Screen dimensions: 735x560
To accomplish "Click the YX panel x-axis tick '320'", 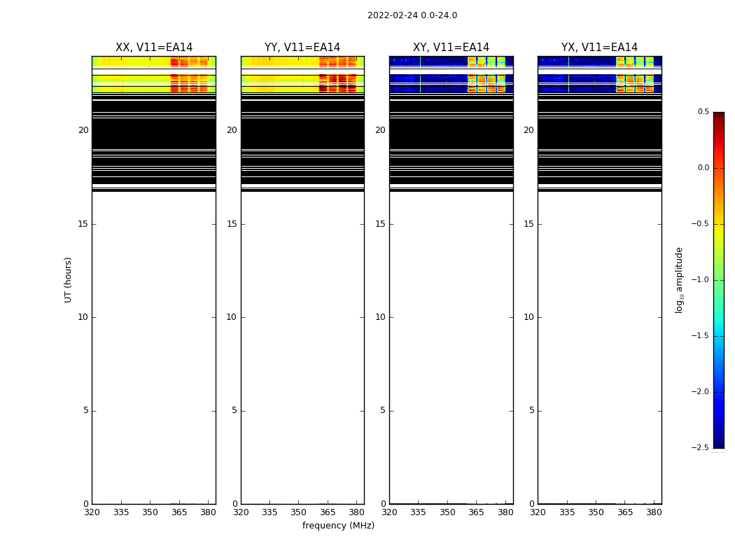I will click(538, 512).
